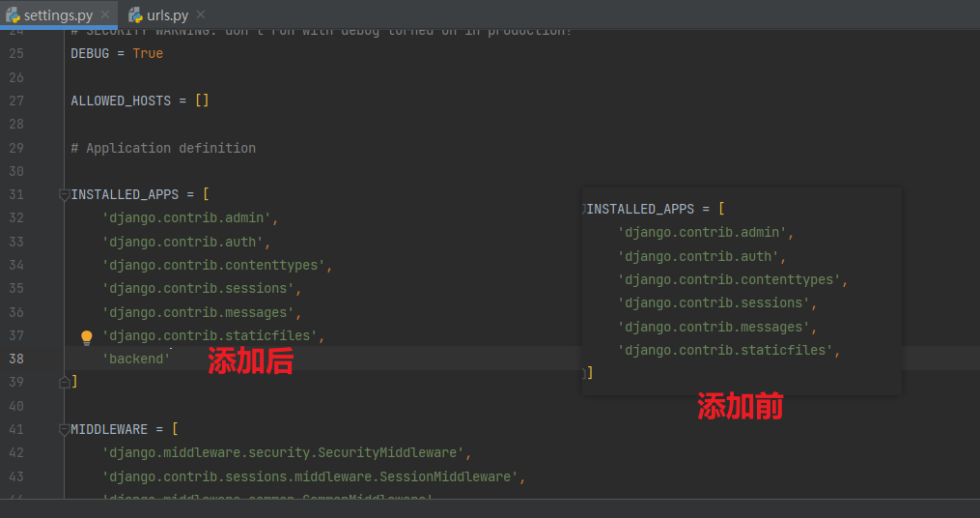Click line number 25 in the gutter
The image size is (980, 518).
point(16,54)
